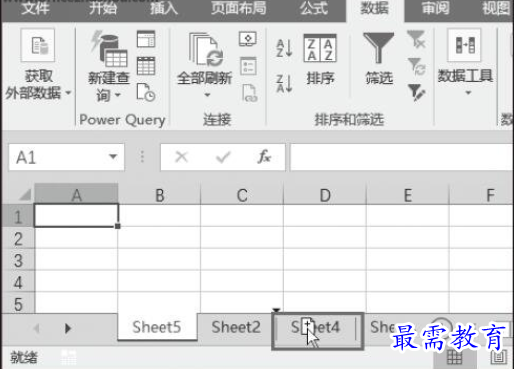Expand the Refresh All dropdown arrow

[207, 95]
